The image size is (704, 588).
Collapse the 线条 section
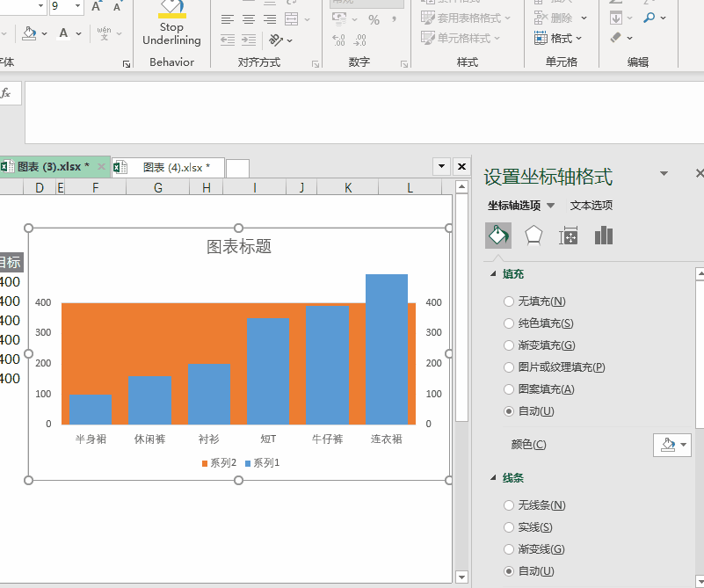(x=493, y=478)
